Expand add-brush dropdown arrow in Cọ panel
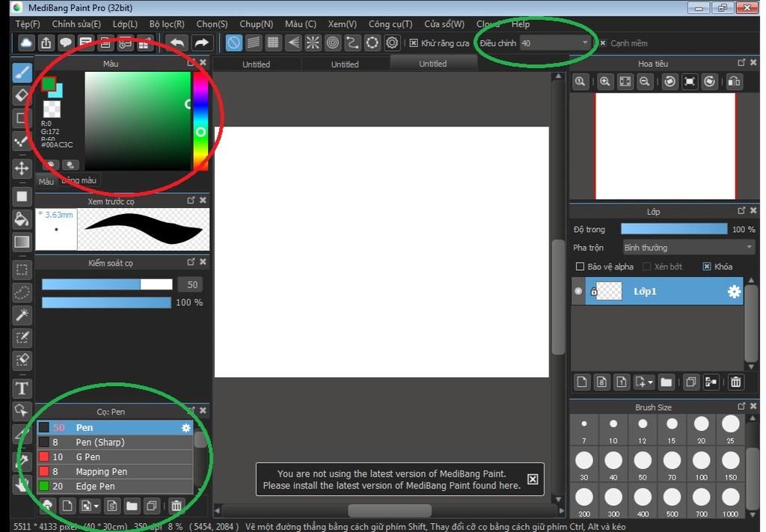 click(x=96, y=506)
